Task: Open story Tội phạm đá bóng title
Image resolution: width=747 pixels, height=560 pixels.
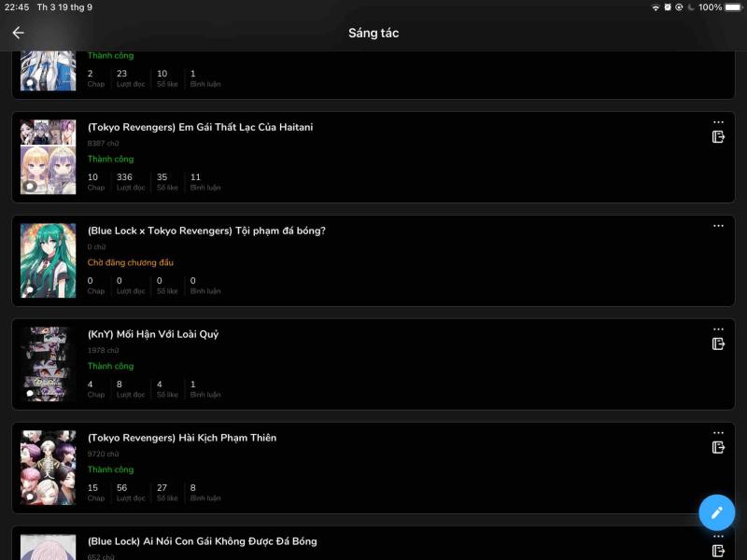Action: coord(206,231)
